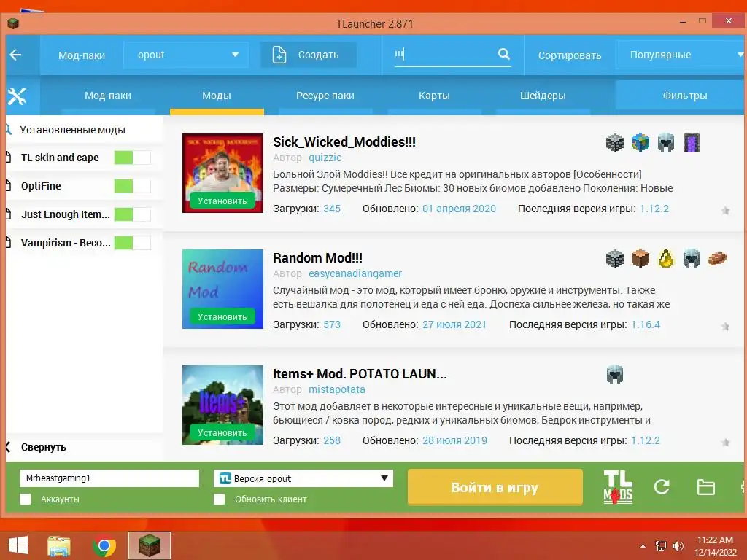Click brown dirt block icon of Random Mod
Screen dimensions: 747x560
(x=640, y=259)
